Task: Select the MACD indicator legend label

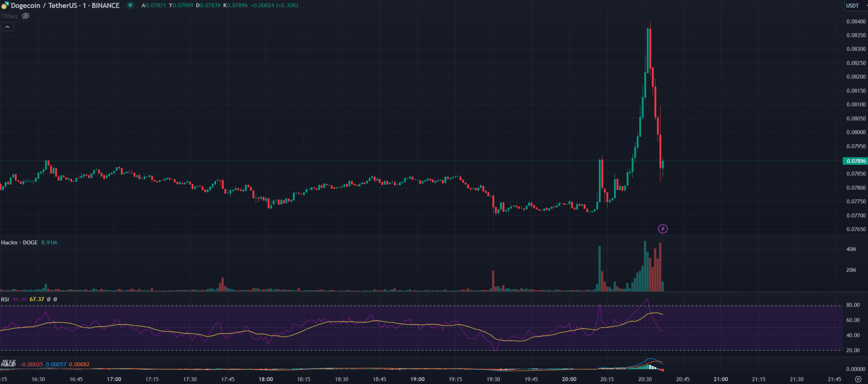Action: tap(8, 365)
